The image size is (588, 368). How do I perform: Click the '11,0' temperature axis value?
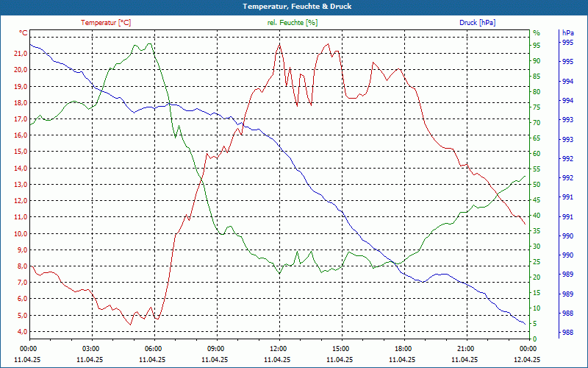(21, 217)
